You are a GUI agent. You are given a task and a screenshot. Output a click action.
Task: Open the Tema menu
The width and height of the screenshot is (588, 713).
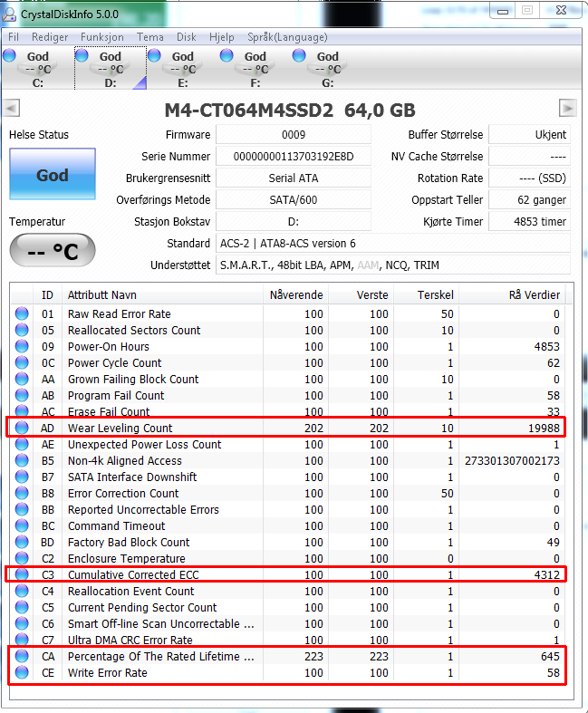(150, 37)
